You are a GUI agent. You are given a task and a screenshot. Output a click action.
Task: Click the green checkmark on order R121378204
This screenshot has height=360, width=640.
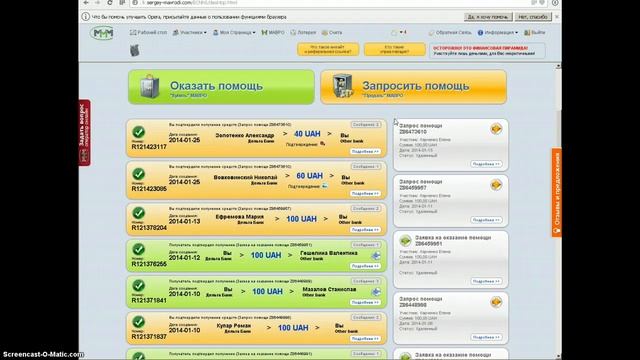pyautogui.click(x=138, y=213)
